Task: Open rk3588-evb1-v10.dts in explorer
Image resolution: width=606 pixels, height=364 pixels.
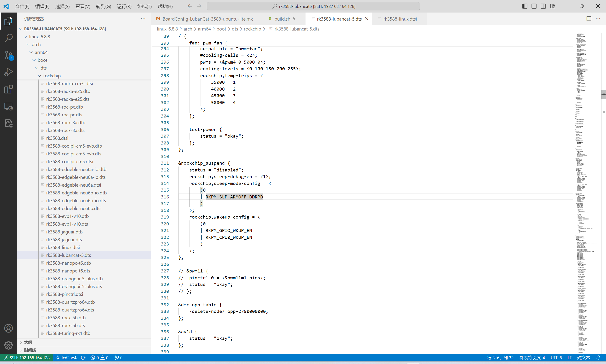Action: click(67, 224)
